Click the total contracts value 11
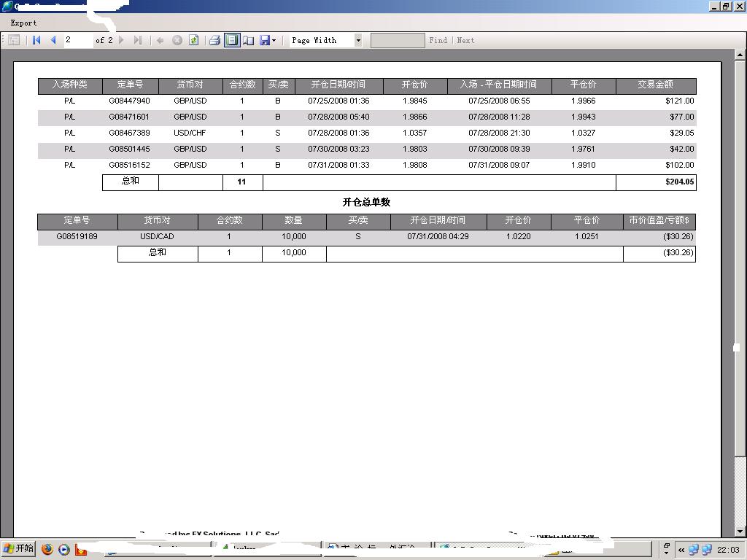 (x=241, y=182)
